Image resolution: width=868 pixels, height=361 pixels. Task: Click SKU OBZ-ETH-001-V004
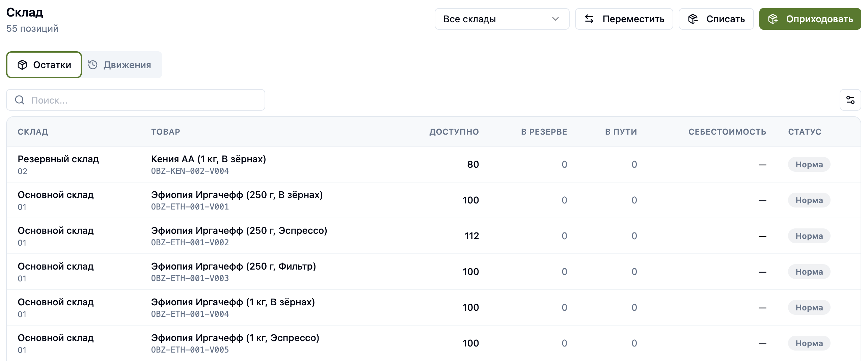(190, 314)
